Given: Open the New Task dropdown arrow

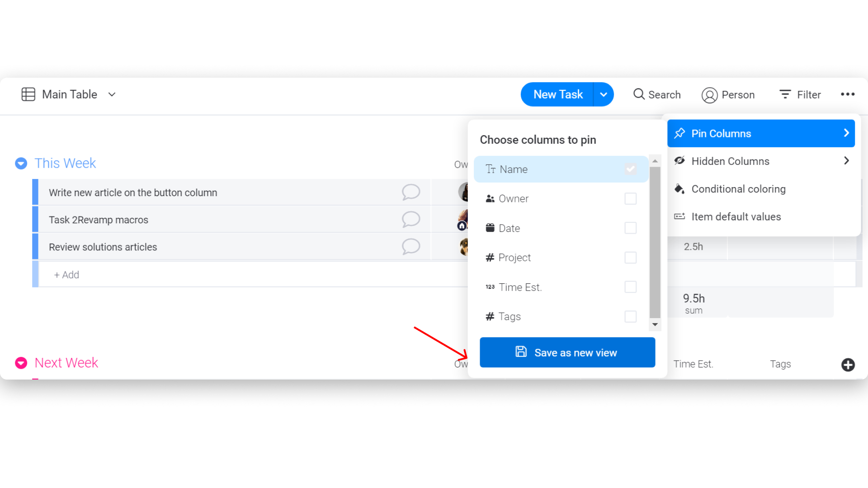Looking at the screenshot, I should coord(604,94).
